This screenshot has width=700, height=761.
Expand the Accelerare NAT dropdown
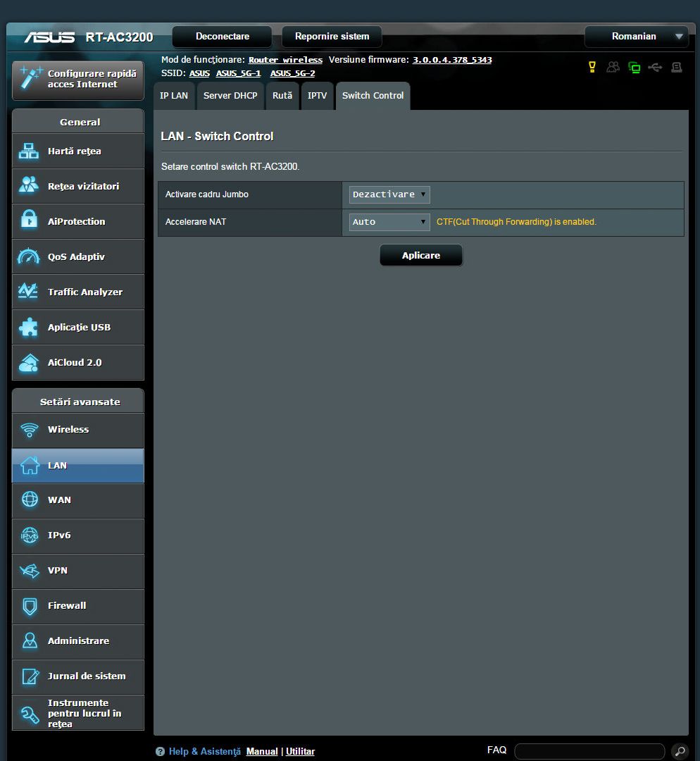click(389, 222)
